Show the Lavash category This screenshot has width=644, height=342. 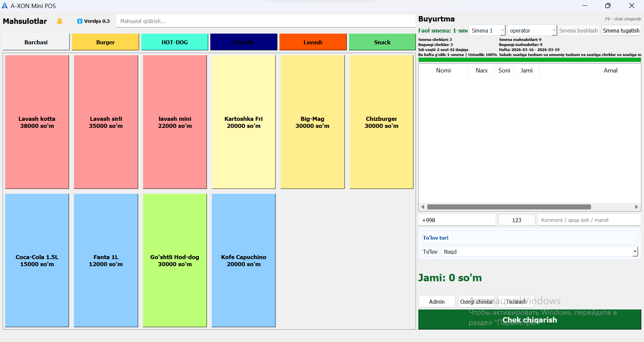tap(313, 42)
